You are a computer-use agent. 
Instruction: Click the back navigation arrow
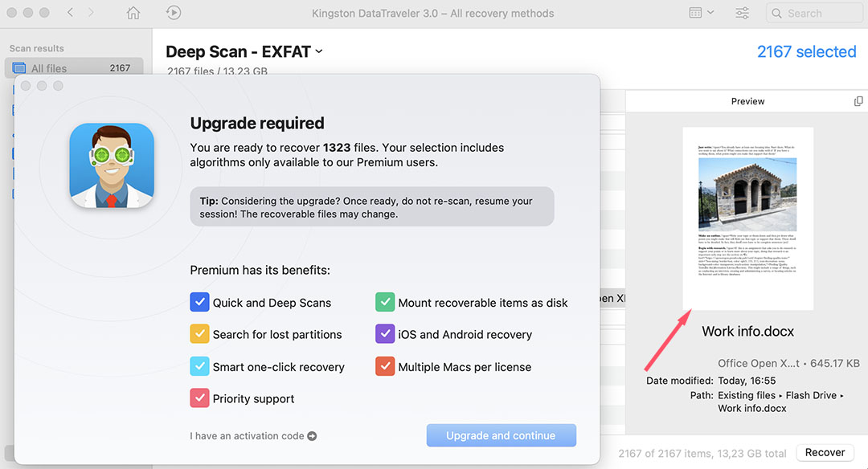coord(68,13)
